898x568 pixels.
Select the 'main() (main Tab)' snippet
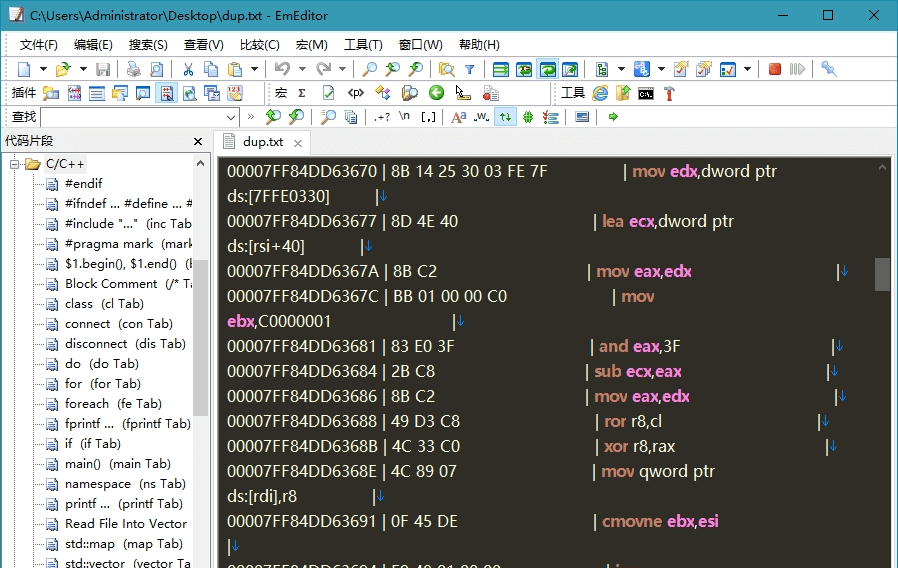(117, 464)
